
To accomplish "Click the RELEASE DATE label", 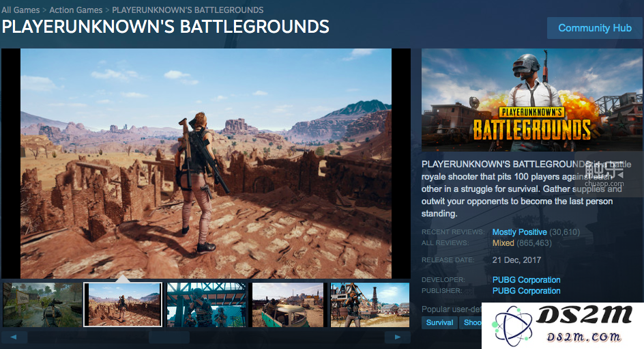I will 448,260.
